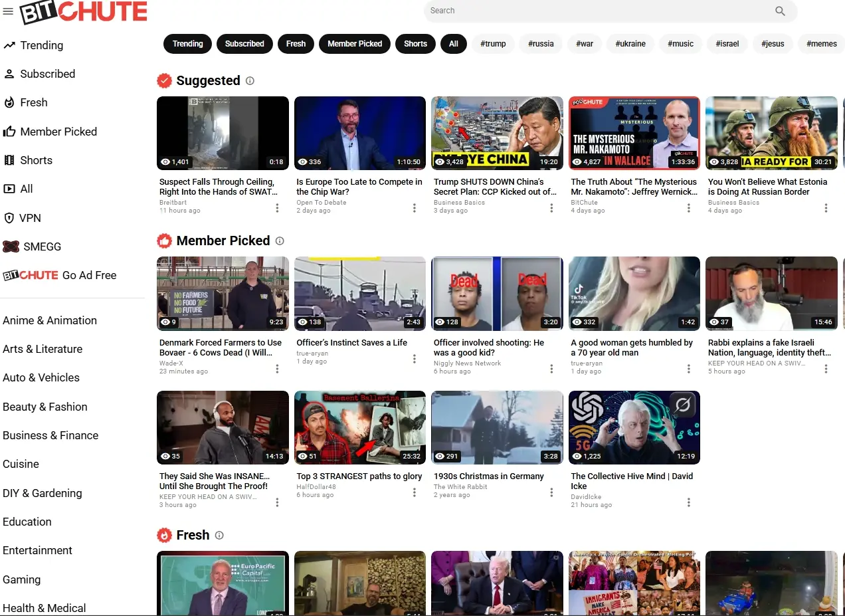The width and height of the screenshot is (845, 616).
Task: Click the Go Ad Free link
Action: point(89,275)
